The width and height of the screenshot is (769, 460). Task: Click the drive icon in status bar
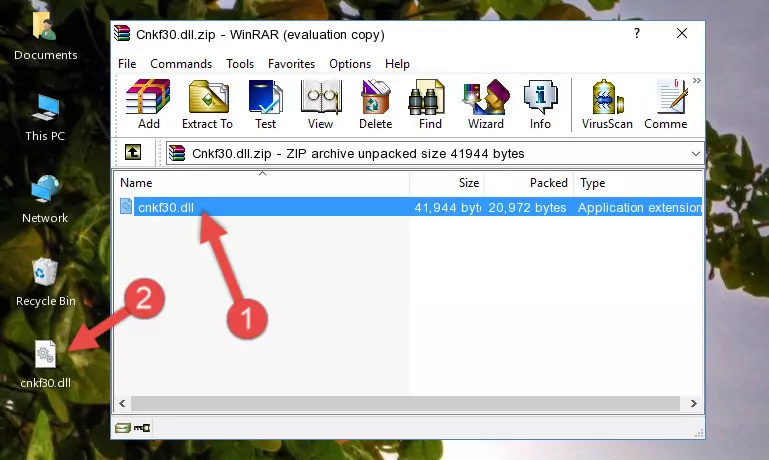coord(123,428)
